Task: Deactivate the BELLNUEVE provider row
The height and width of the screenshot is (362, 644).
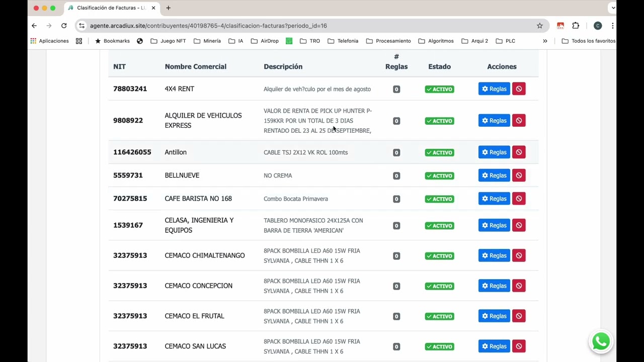Action: pos(519,175)
